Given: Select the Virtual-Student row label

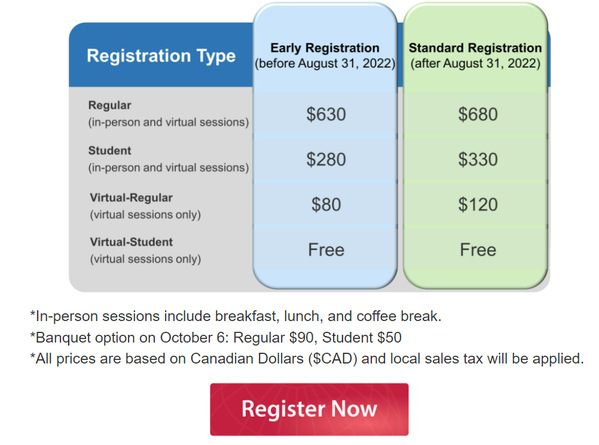Looking at the screenshot, I should (145, 251).
